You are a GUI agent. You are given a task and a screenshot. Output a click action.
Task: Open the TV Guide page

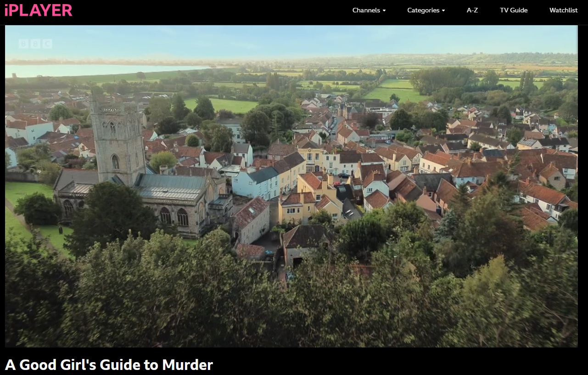pyautogui.click(x=514, y=10)
